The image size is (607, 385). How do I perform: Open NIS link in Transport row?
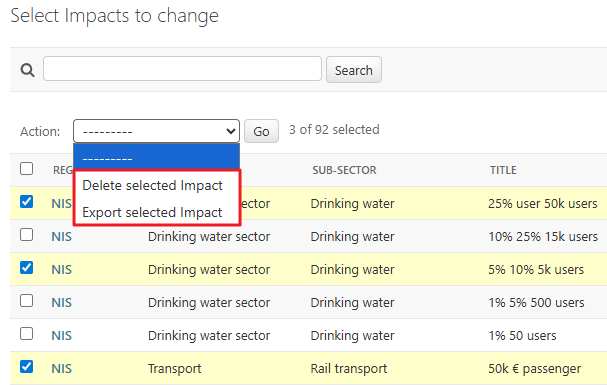62,368
